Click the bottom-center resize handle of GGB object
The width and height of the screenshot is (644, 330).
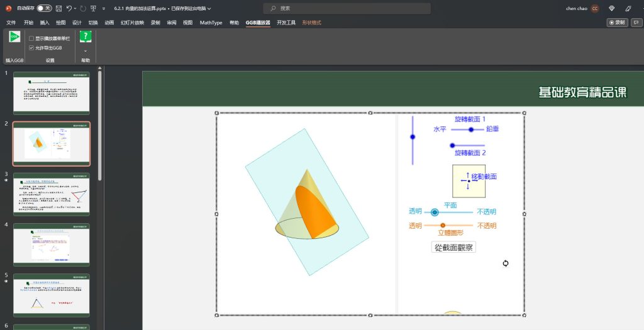click(370, 315)
